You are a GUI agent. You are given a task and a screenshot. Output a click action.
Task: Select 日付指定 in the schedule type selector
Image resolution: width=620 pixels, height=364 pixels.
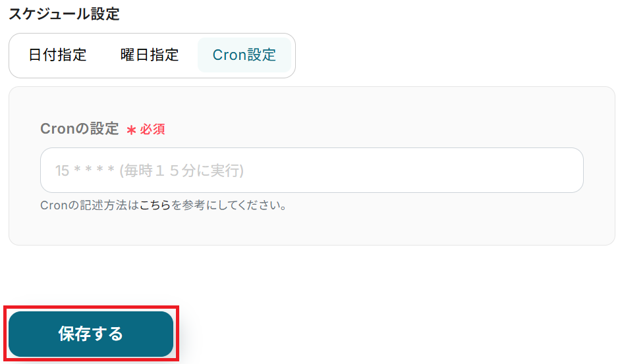pyautogui.click(x=58, y=55)
